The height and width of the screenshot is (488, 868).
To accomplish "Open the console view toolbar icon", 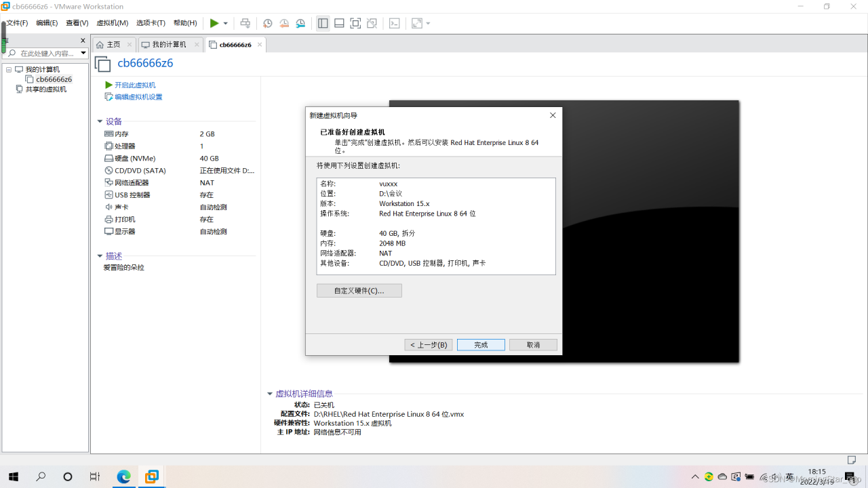I will [395, 23].
